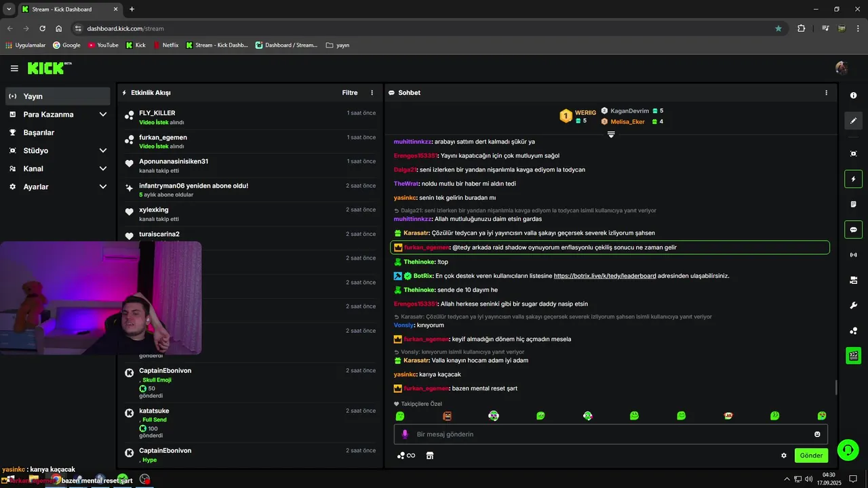Click the webcam overlay thumbnail
Screen dimensions: 868x488
click(x=100, y=298)
